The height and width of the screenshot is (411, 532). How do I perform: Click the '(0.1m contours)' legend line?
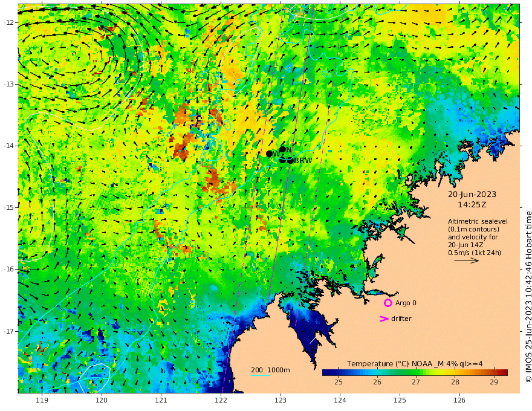tap(473, 229)
